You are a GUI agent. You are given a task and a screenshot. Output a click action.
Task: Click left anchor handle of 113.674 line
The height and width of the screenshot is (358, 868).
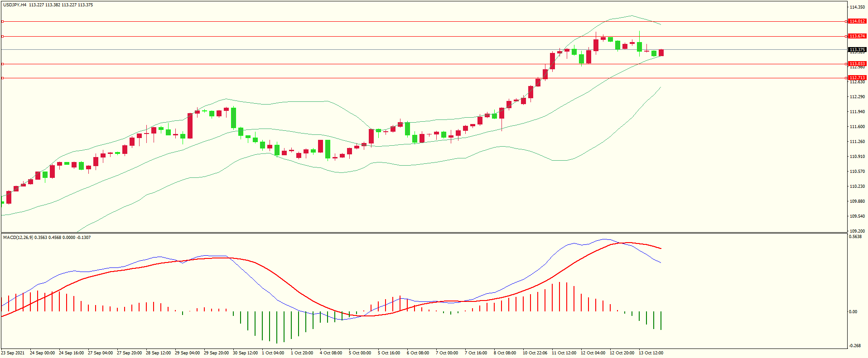pos(2,36)
